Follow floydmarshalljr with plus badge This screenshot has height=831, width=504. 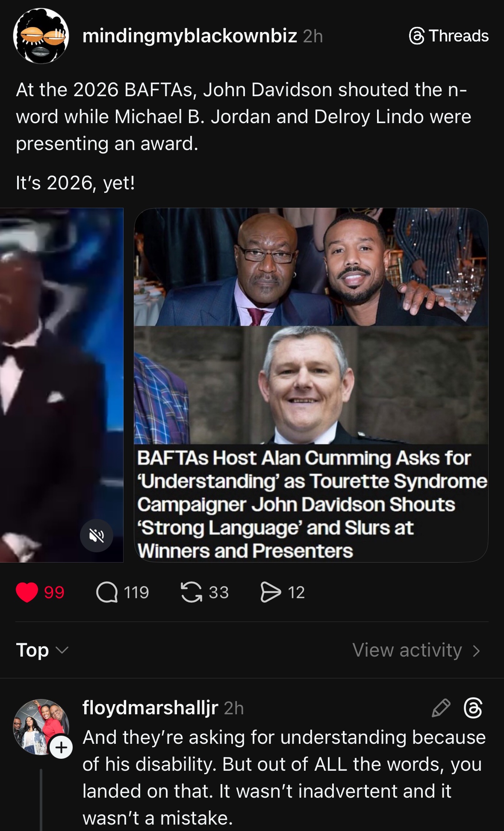point(61,747)
